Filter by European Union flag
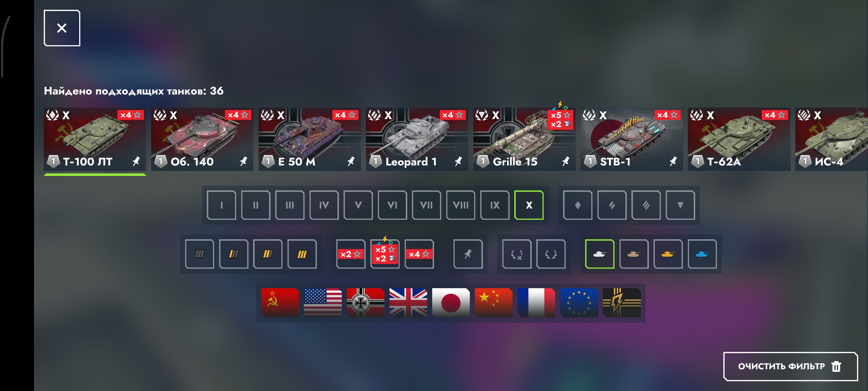Screen dimensions: 868x391 [579, 303]
